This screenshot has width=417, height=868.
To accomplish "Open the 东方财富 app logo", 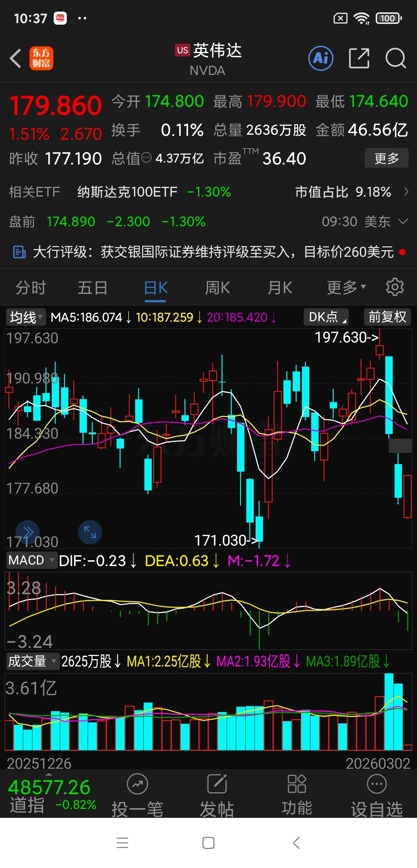I will click(x=41, y=58).
